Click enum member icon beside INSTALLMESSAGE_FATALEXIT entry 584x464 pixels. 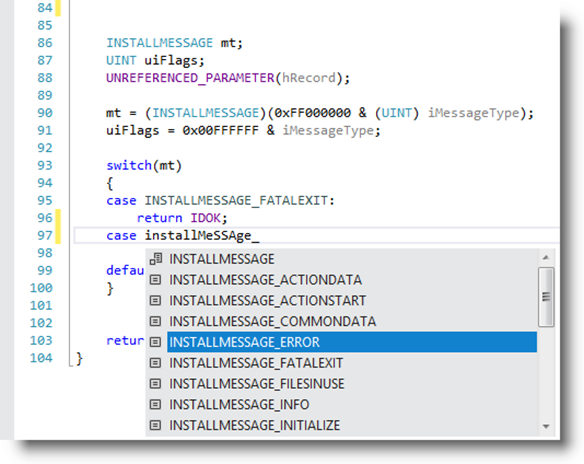click(155, 363)
